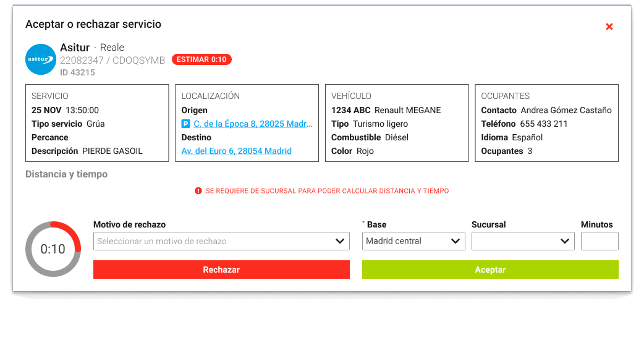Click the Asitur round logo
This screenshot has width=644, height=340.
(41, 59)
